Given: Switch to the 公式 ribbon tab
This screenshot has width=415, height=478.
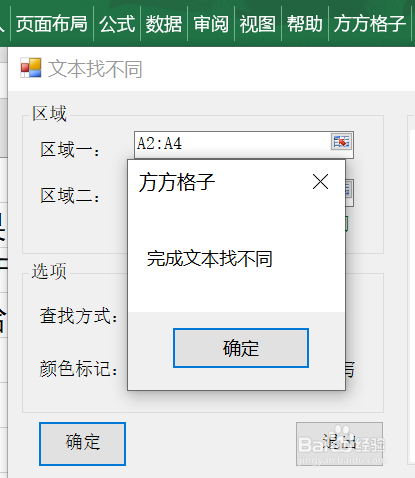Looking at the screenshot, I should [117, 24].
